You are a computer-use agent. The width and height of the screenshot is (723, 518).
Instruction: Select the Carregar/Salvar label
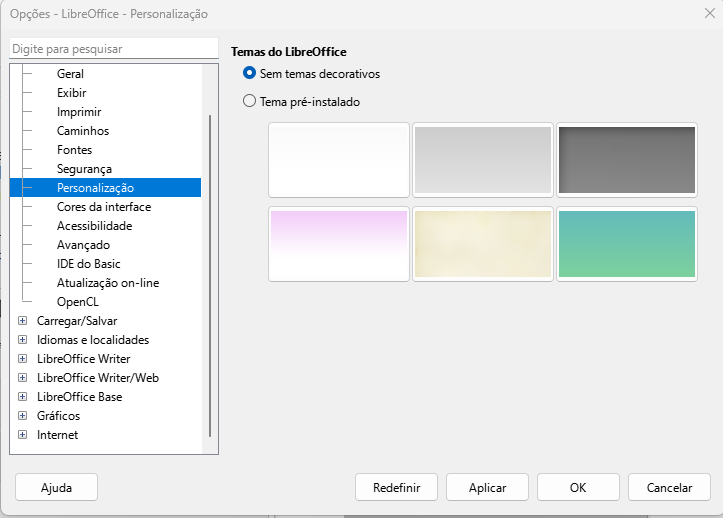point(77,321)
